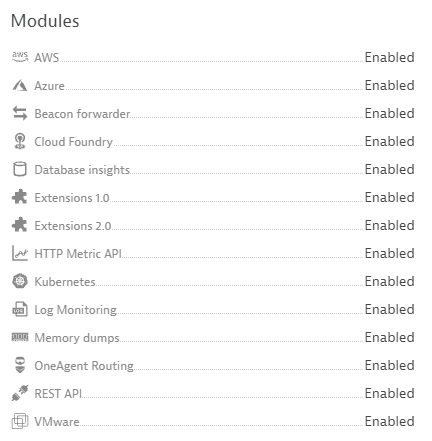Click the HTTP Metric API chart icon
The height and width of the screenshot is (441, 432).
pyautogui.click(x=20, y=253)
